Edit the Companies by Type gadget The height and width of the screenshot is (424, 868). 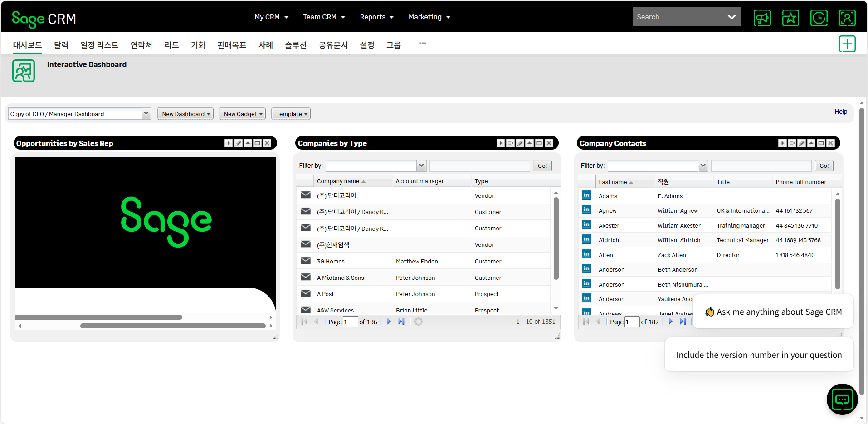pos(520,143)
